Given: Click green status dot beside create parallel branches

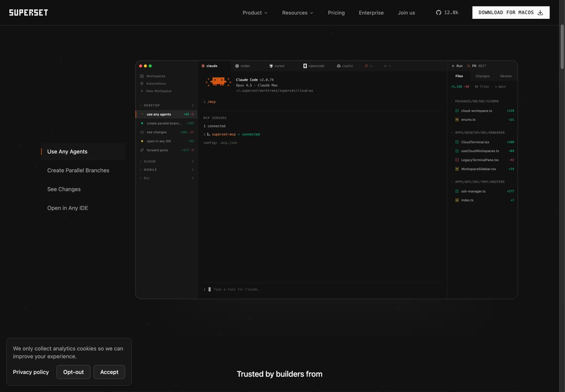Looking at the screenshot, I should pyautogui.click(x=142, y=123).
